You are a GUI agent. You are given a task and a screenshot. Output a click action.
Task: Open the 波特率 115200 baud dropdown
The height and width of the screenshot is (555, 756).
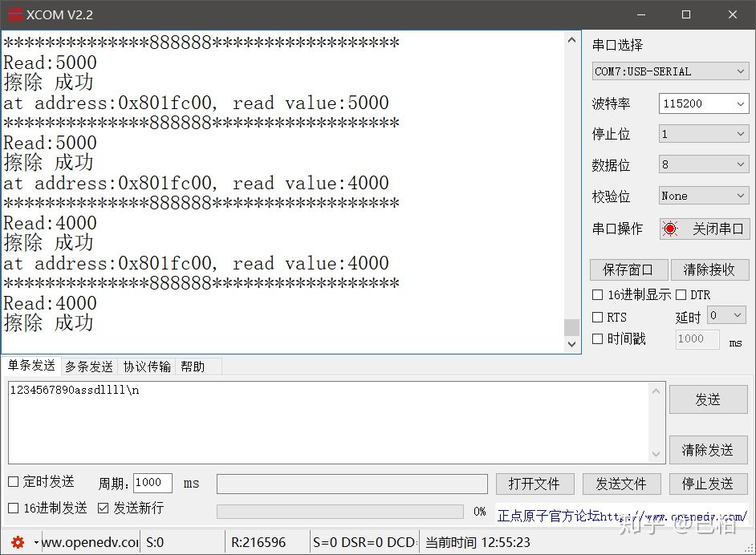click(704, 103)
